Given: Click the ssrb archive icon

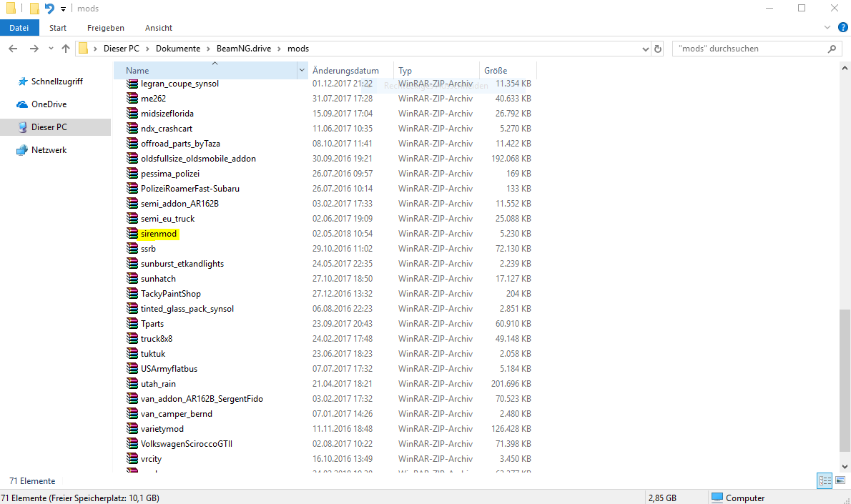Looking at the screenshot, I should pos(132,249).
